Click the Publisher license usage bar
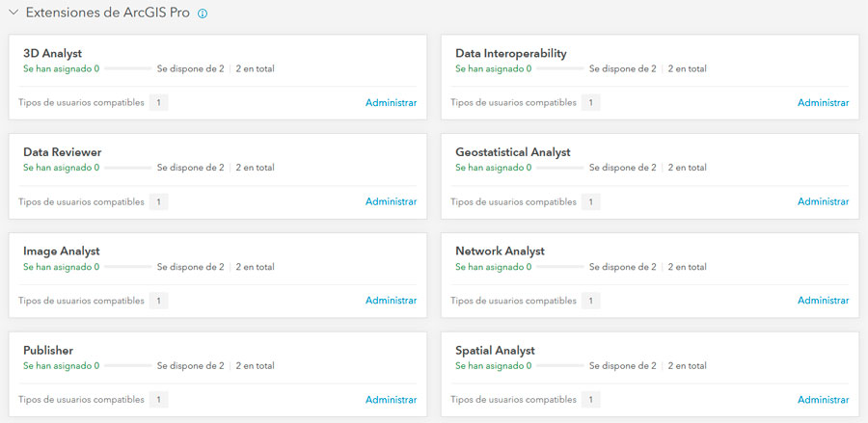The height and width of the screenshot is (423, 868). (x=128, y=365)
